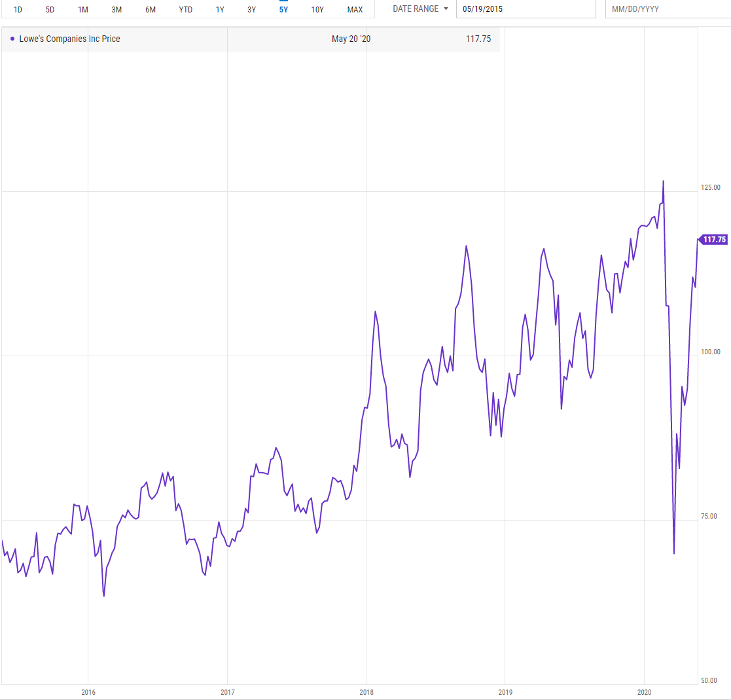The image size is (731, 700).
Task: Click the Lowe's Companies Inc Price legend label
Action: (x=69, y=39)
